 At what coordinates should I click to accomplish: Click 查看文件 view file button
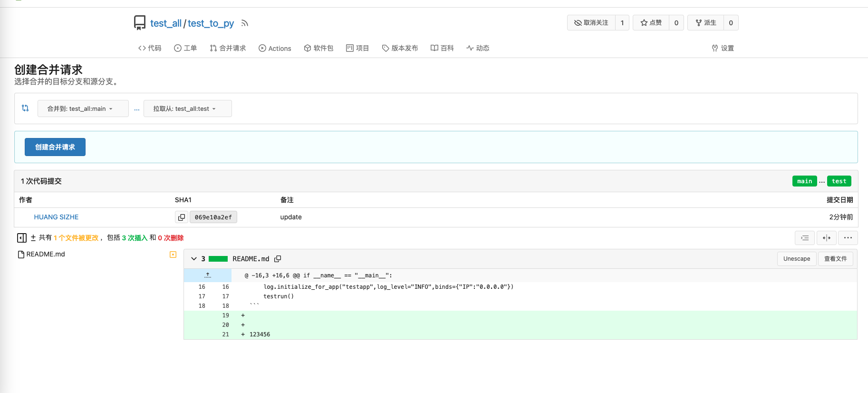(836, 259)
